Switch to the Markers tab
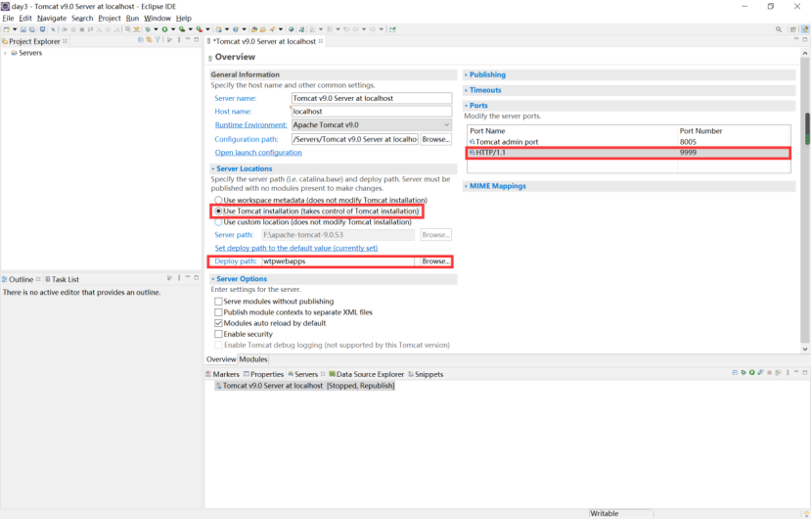The image size is (812, 519). pyautogui.click(x=222, y=374)
